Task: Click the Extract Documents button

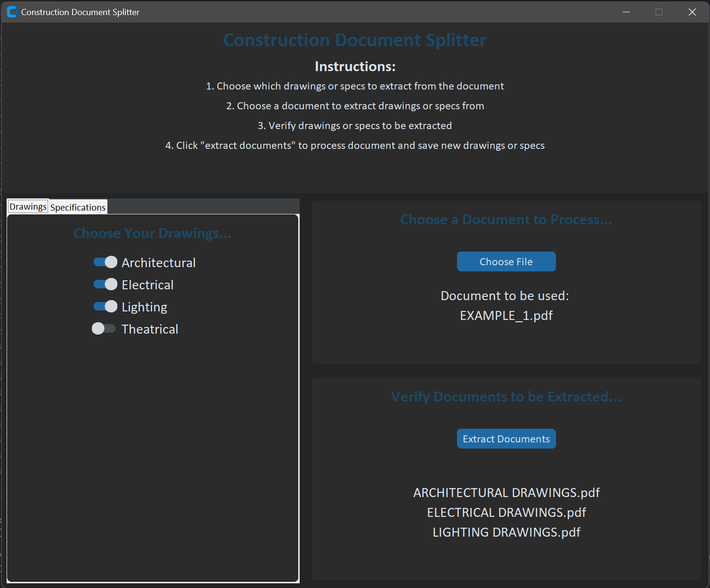Action: 506,439
